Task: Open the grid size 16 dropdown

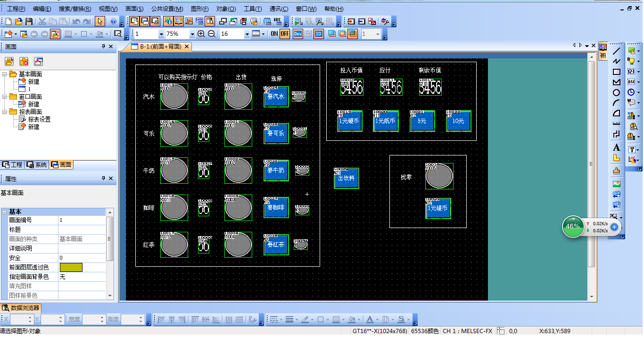Action: pyautogui.click(x=247, y=34)
